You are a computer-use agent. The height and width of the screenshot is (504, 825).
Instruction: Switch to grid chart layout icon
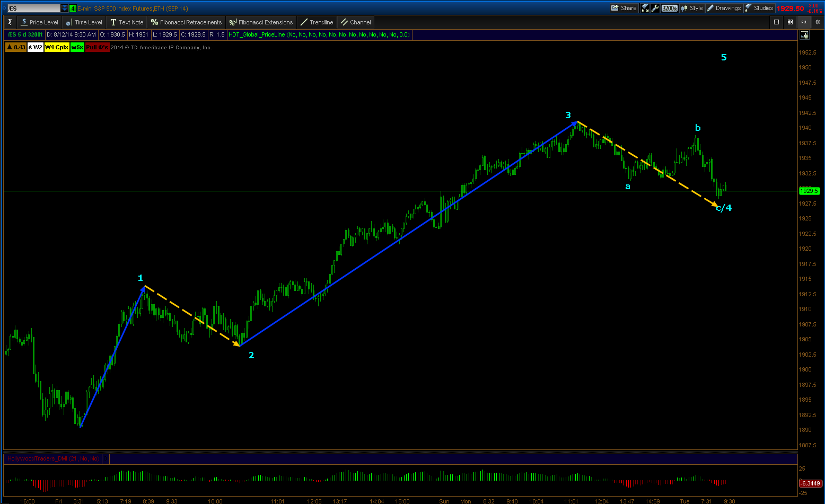(790, 22)
